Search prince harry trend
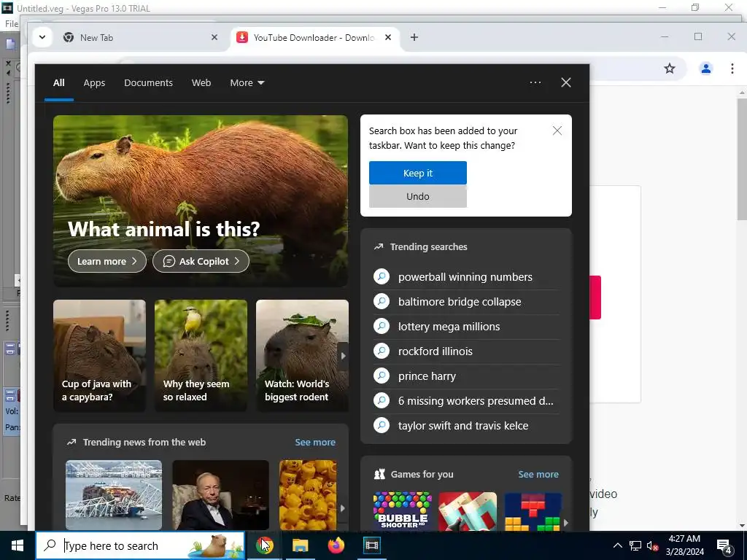The width and height of the screenshot is (747, 560). (466, 376)
